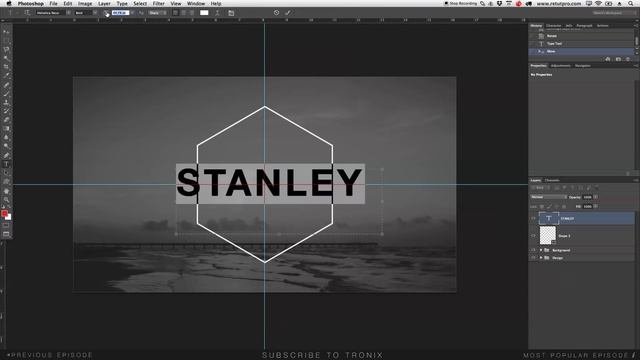The image size is (640, 360).
Task: Click the text color swatch in options bar
Action: (x=204, y=13)
